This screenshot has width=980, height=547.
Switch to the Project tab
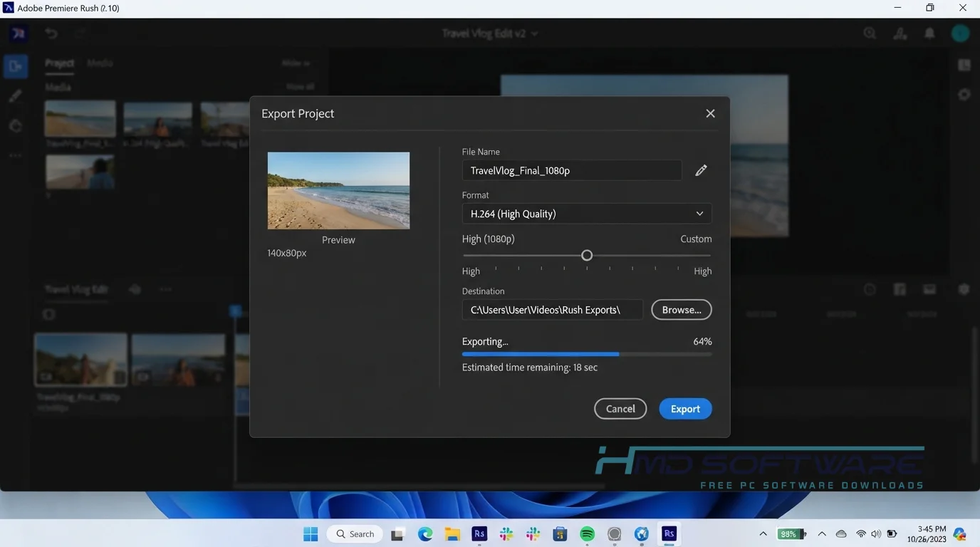click(59, 63)
